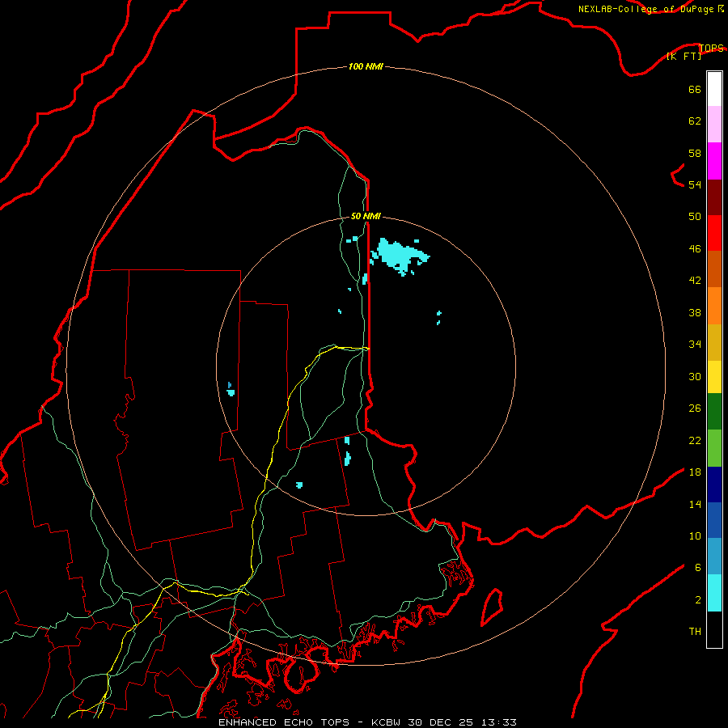
Task: Click the white 66 kft legend swatch
Action: point(714,89)
